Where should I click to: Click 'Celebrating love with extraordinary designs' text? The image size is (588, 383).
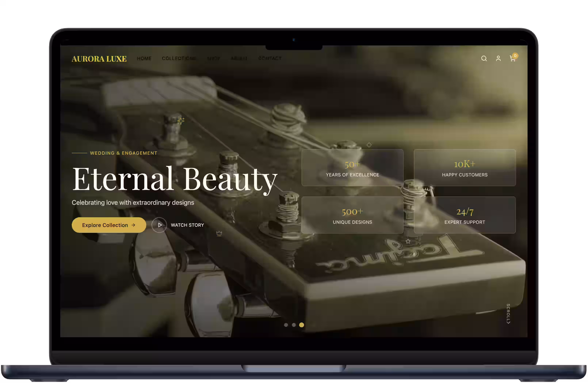pyautogui.click(x=133, y=203)
